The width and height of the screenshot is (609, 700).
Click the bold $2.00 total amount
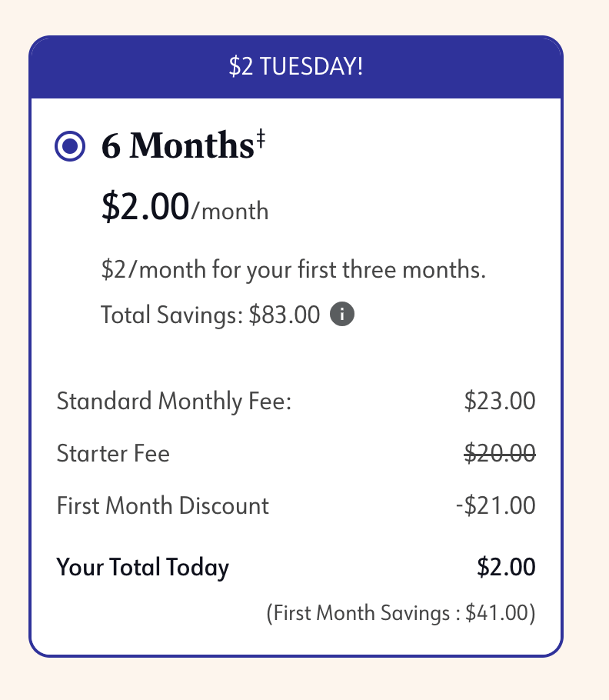(x=506, y=568)
